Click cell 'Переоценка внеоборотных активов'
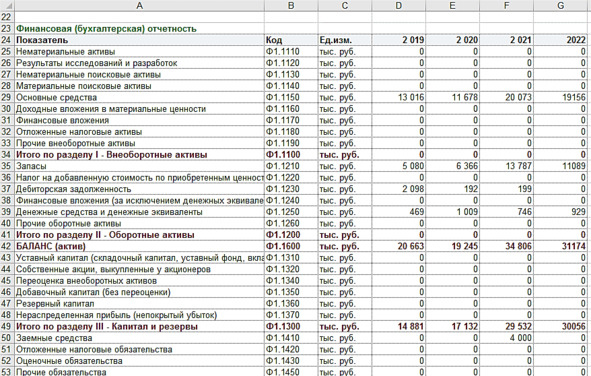The height and width of the screenshot is (376, 591). tap(139, 281)
